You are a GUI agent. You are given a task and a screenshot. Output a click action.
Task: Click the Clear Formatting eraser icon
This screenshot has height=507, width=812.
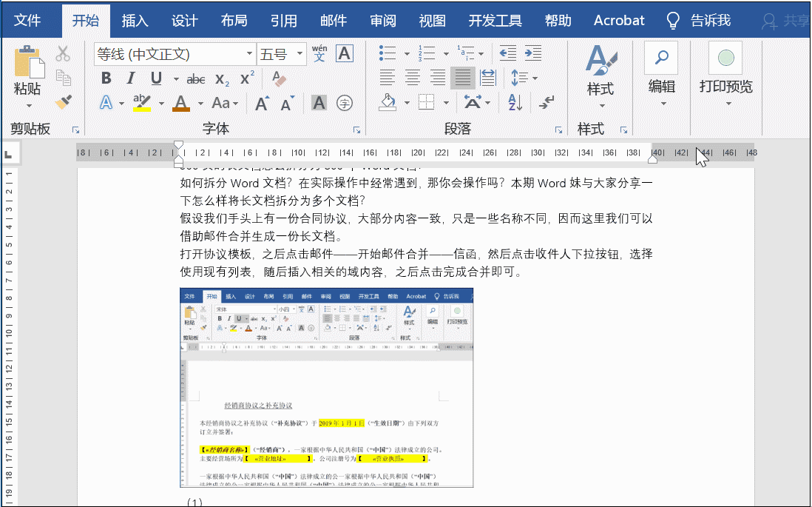tap(279, 78)
